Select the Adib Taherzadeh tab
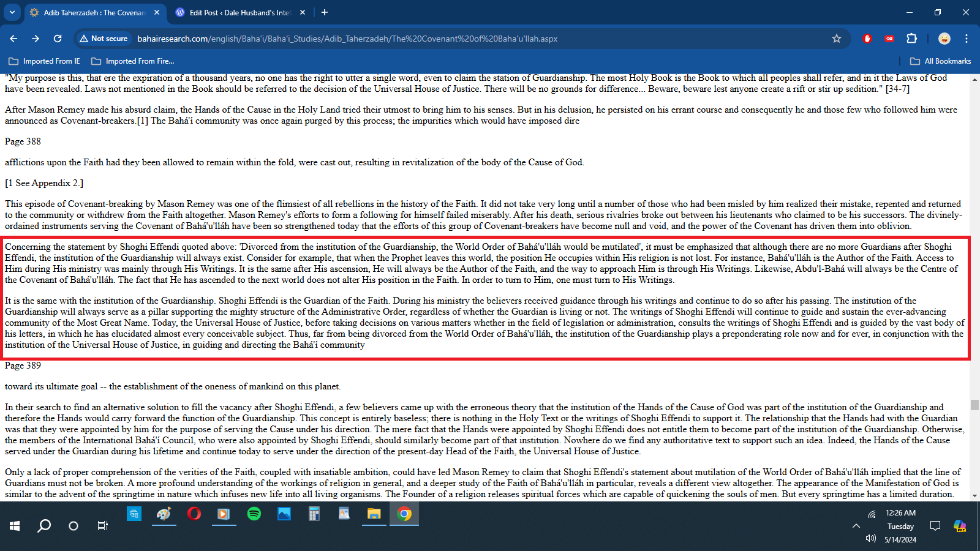This screenshot has width=980, height=551. tap(92, 12)
